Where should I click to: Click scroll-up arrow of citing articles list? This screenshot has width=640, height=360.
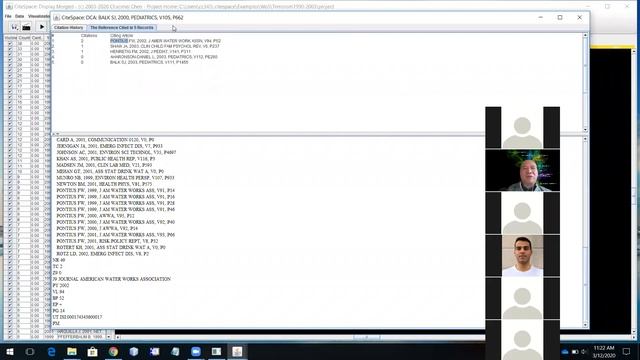[585, 36]
